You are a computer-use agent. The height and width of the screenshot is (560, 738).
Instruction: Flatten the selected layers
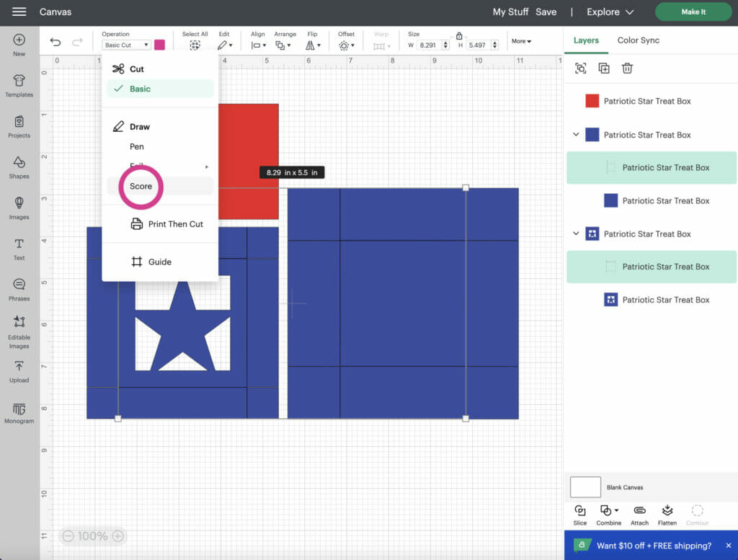pyautogui.click(x=667, y=514)
